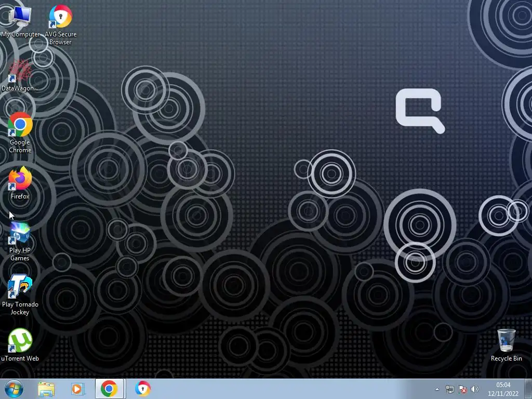Open AVG Secure Browser from the taskbar
The width and height of the screenshot is (532, 399).
(143, 389)
